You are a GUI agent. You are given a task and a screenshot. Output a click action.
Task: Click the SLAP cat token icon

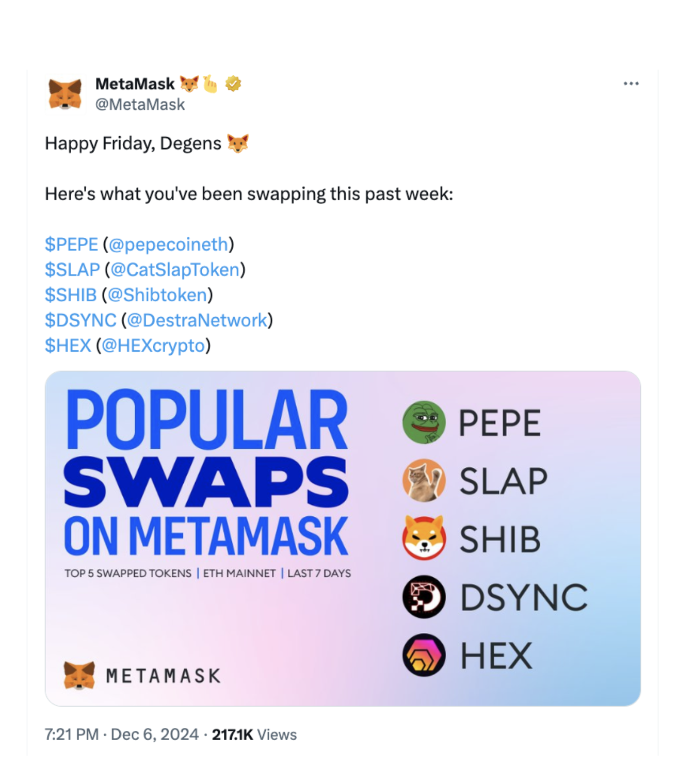click(x=424, y=481)
